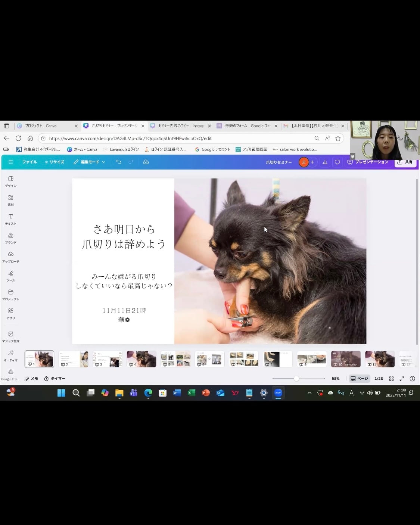Open the アプリ管理画面 bookmark

tap(251, 149)
